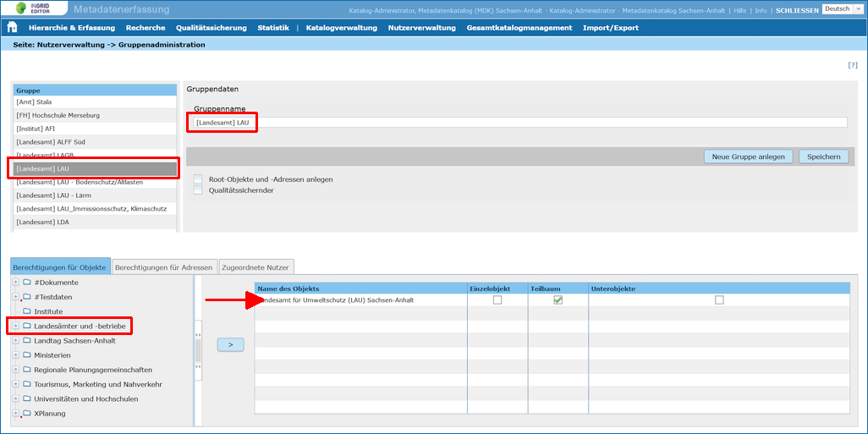Open the Import/Export menu
868x434 pixels.
[x=611, y=28]
